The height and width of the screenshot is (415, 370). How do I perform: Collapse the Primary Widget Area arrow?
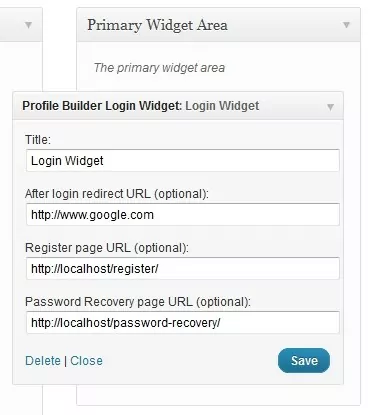[346, 25]
